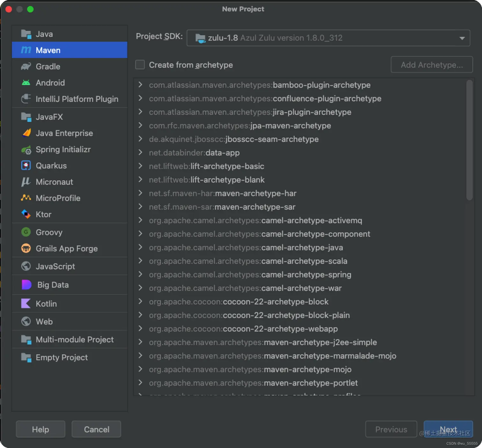This screenshot has width=482, height=448.
Task: Click the Cancel button
Action: (x=96, y=429)
